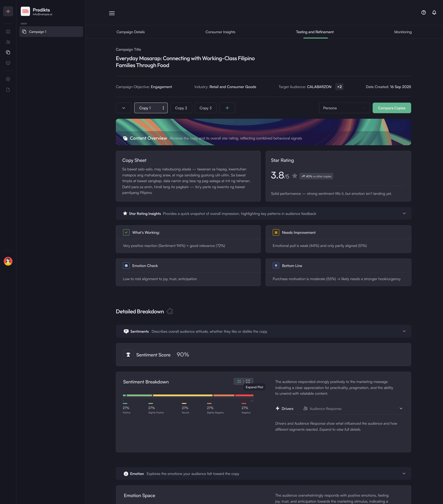443x504 pixels.
Task: Click the hamburger menu icon
Action: coord(112,13)
